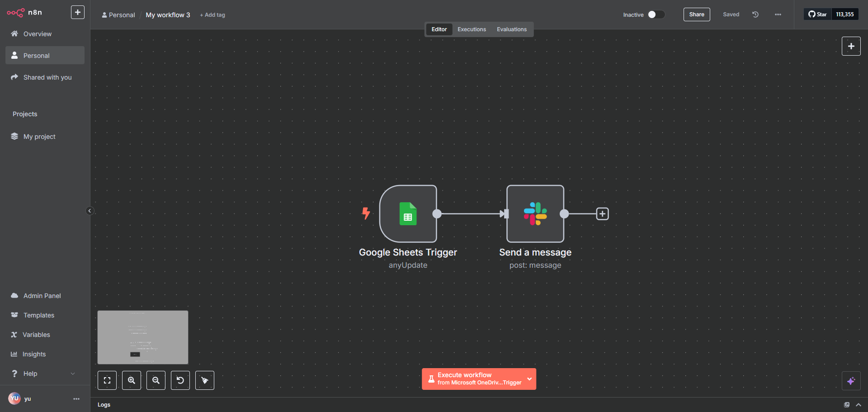This screenshot has height=412, width=868.
Task: Expand the Help chevron
Action: click(x=73, y=374)
